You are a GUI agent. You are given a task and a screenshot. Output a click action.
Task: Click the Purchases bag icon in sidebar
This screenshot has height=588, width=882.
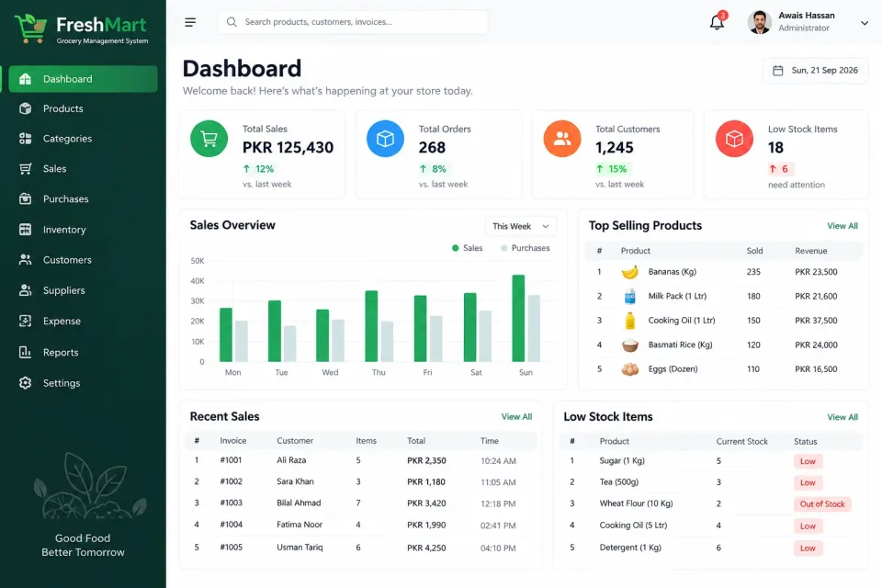pyautogui.click(x=26, y=198)
